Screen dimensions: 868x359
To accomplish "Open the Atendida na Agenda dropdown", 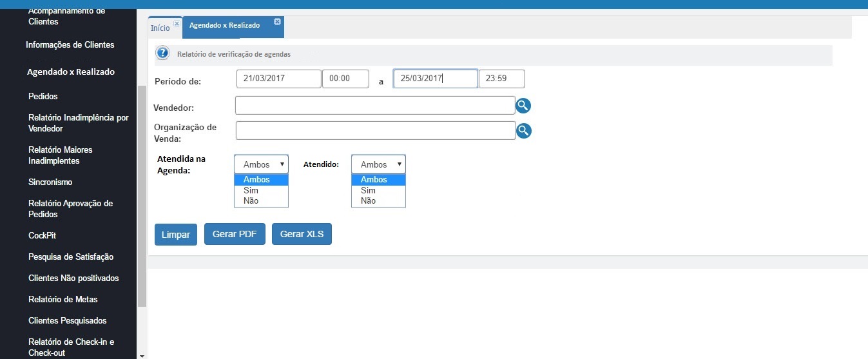I will (x=261, y=164).
